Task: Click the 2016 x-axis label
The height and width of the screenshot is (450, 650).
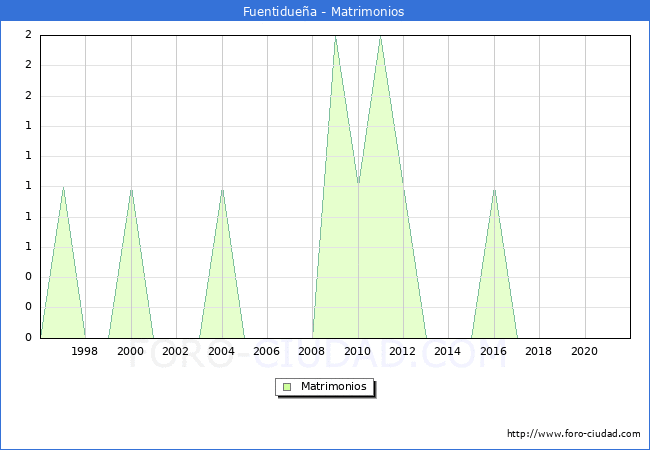Action: point(493,351)
